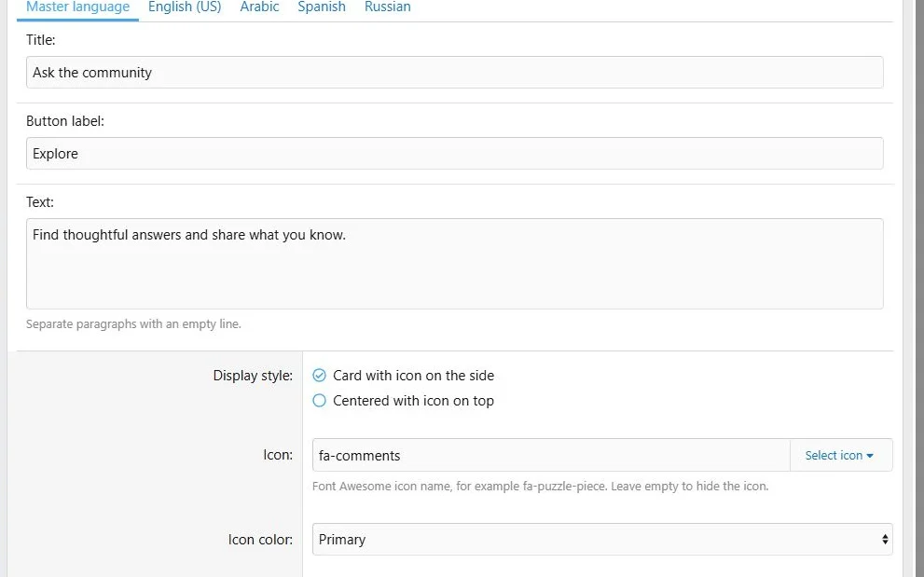The image size is (924, 577).
Task: Click the Icon field containing 'fa-comments'
Action: point(551,455)
